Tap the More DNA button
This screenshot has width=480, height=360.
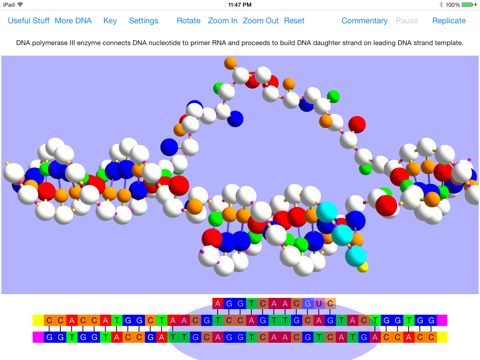[x=73, y=21]
